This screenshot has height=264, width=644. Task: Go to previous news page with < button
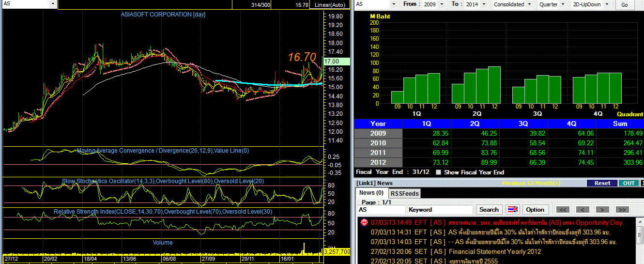pyautogui.click(x=583, y=210)
